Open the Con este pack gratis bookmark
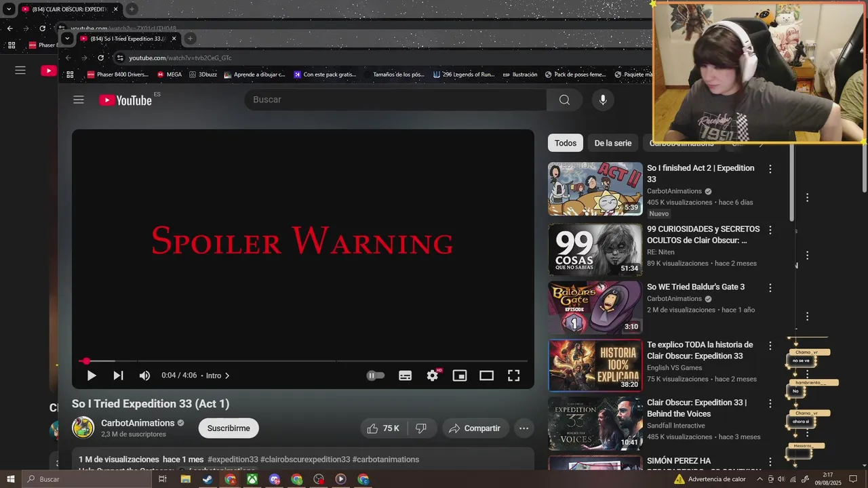 [x=325, y=75]
